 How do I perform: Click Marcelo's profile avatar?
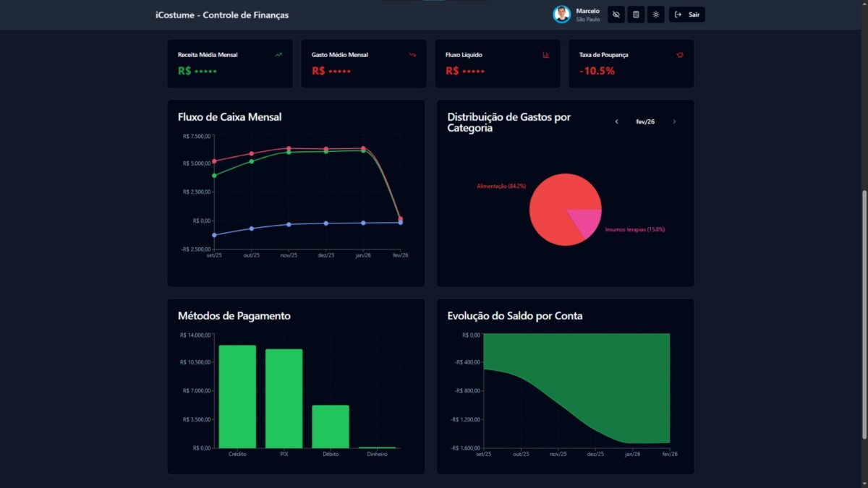click(562, 14)
